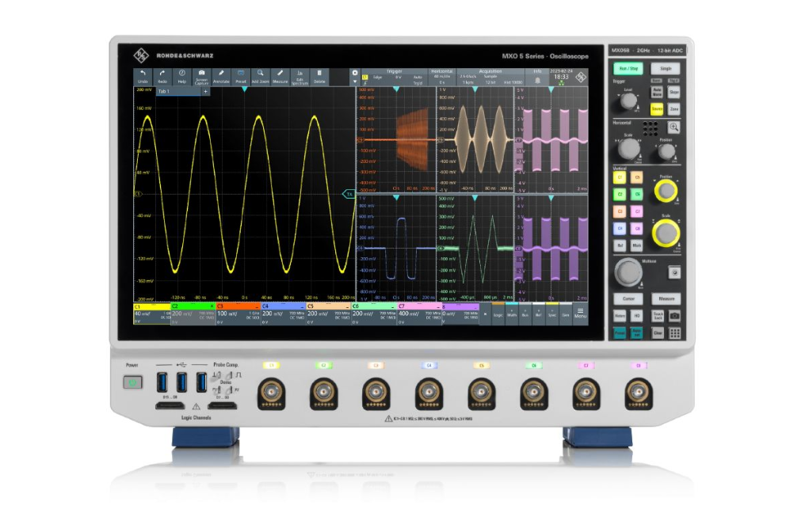
Task: Expand the arrow below the settings gear
Action: 355,82
